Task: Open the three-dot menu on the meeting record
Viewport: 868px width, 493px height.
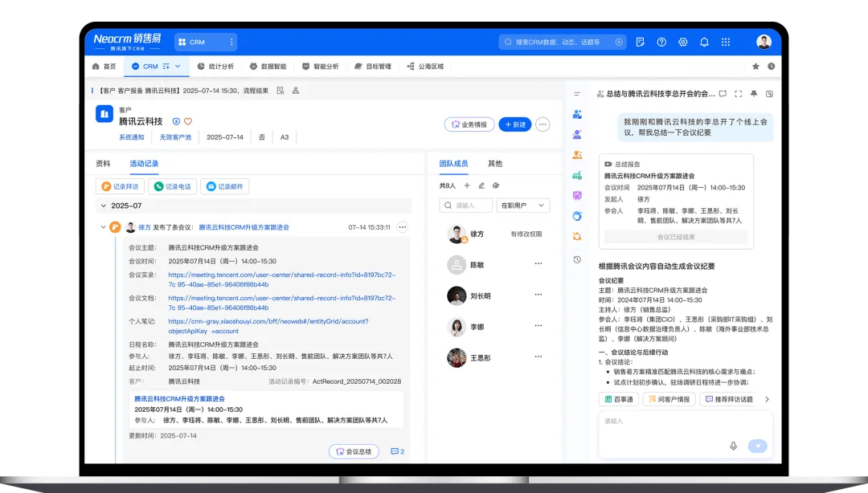Action: coord(403,227)
